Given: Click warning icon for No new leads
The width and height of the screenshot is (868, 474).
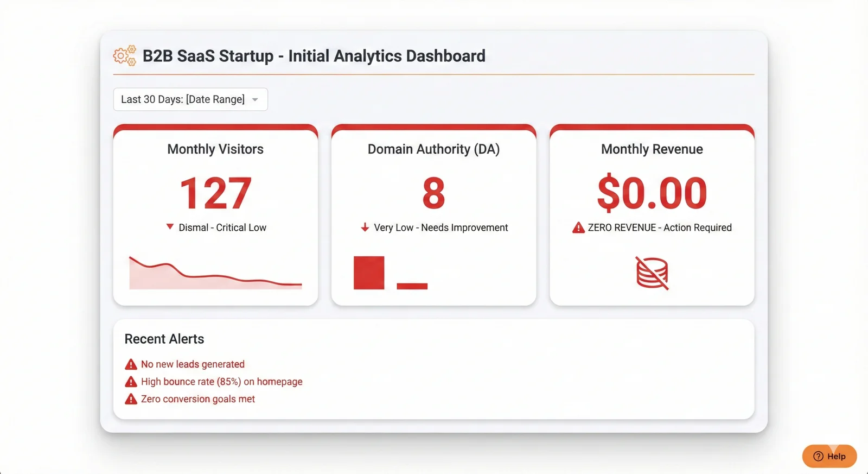Looking at the screenshot, I should coord(131,364).
